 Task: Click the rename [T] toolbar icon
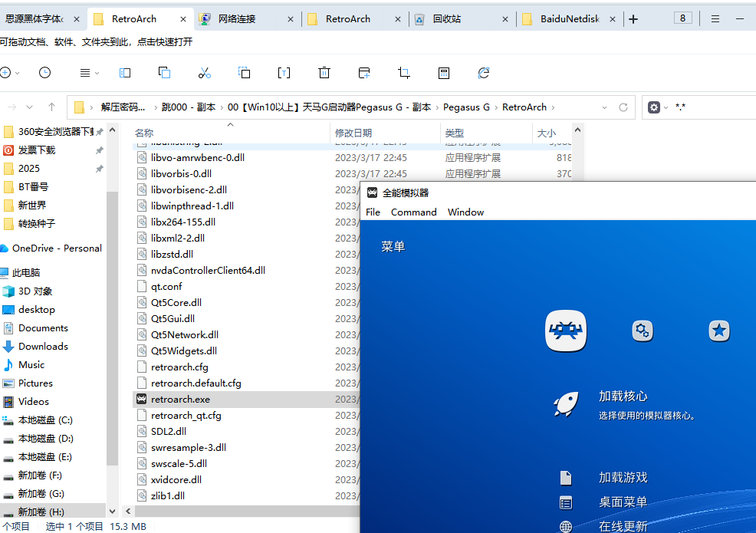[x=284, y=73]
